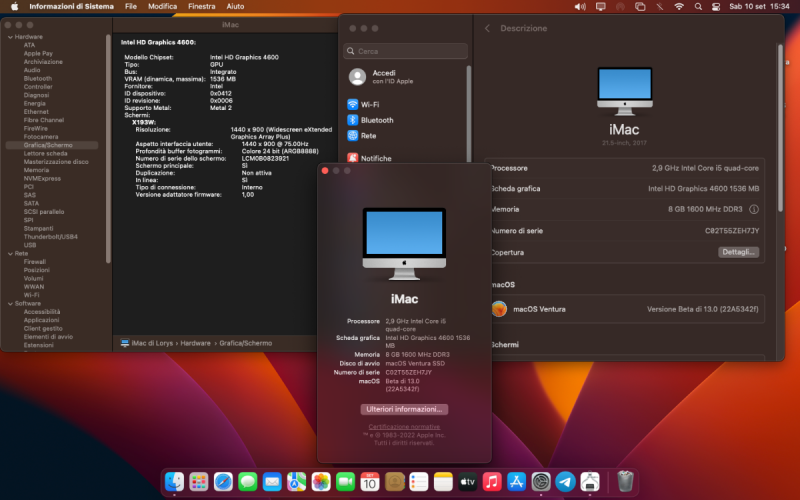Open the Modifica menu

(x=162, y=6)
